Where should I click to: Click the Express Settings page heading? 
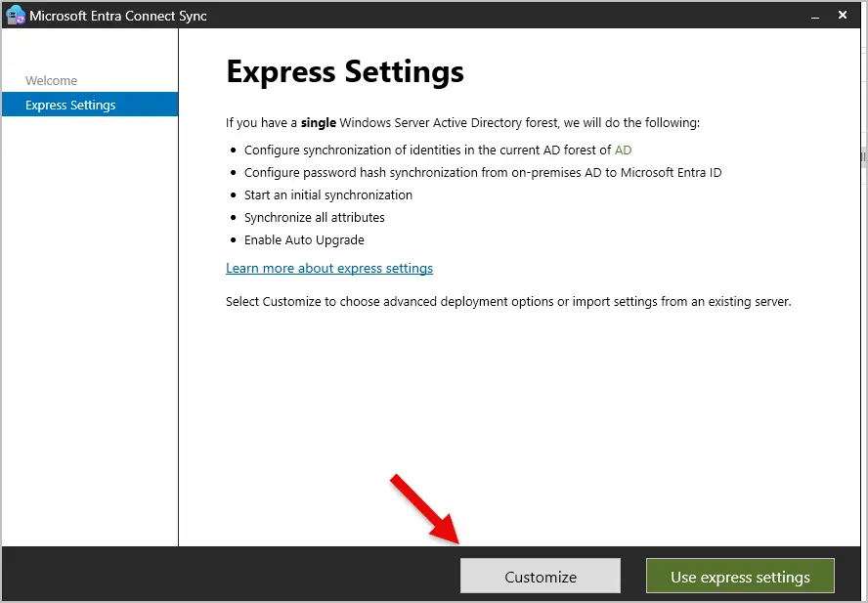tap(344, 71)
